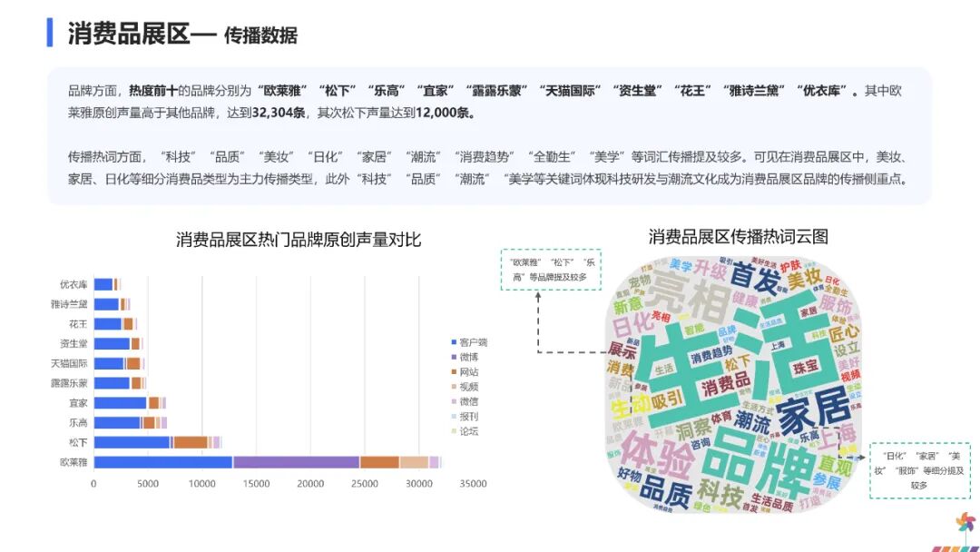980x552 pixels.
Task: Click the 潮流 word in the cloud
Action: click(x=752, y=423)
